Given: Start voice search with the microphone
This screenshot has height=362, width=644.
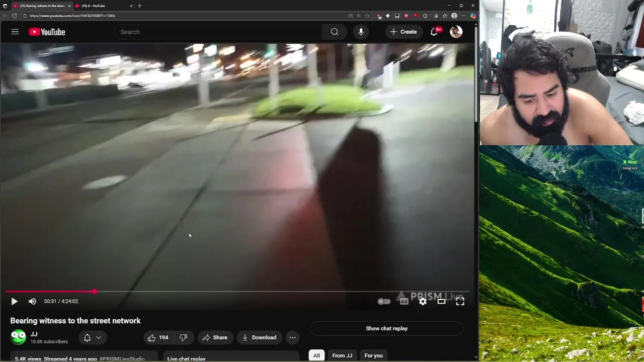Looking at the screenshot, I should point(361,32).
